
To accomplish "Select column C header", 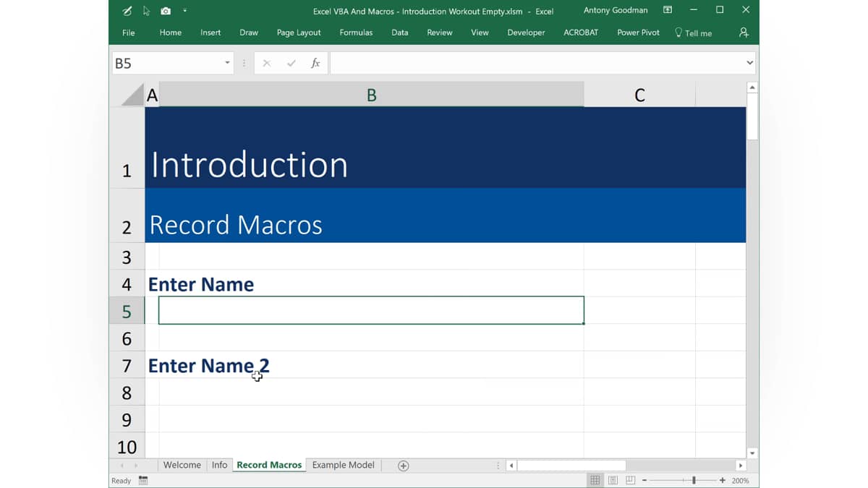I will pyautogui.click(x=639, y=95).
